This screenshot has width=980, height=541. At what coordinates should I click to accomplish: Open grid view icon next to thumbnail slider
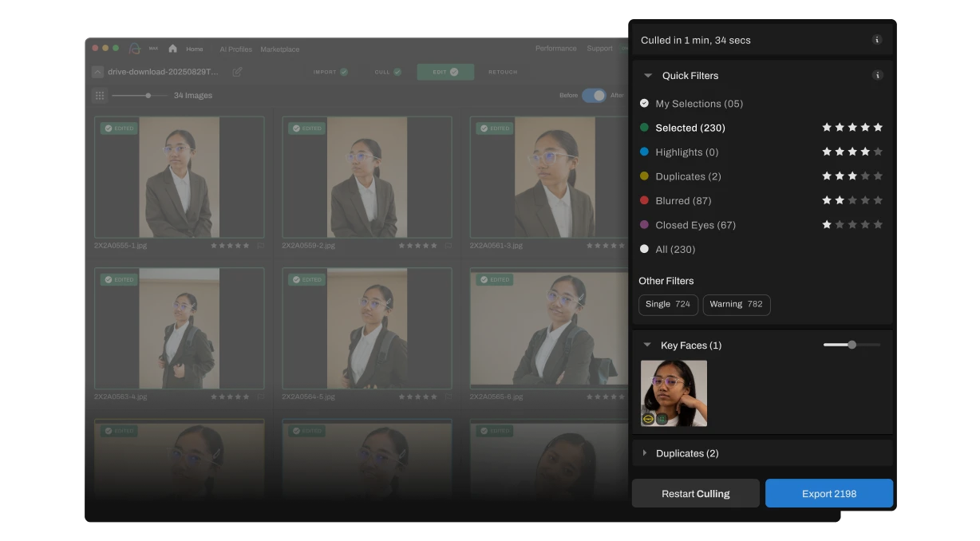click(100, 96)
